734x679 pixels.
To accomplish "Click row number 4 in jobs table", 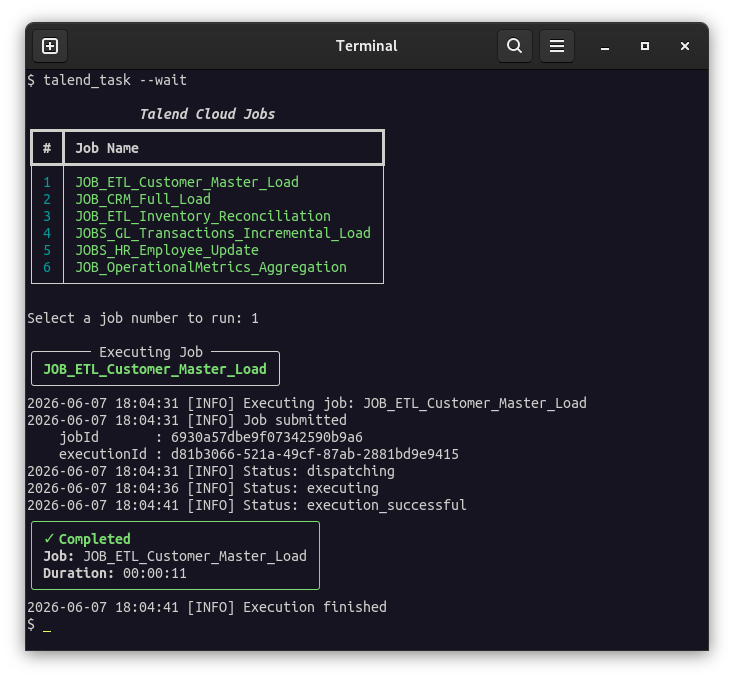I will (x=47, y=233).
